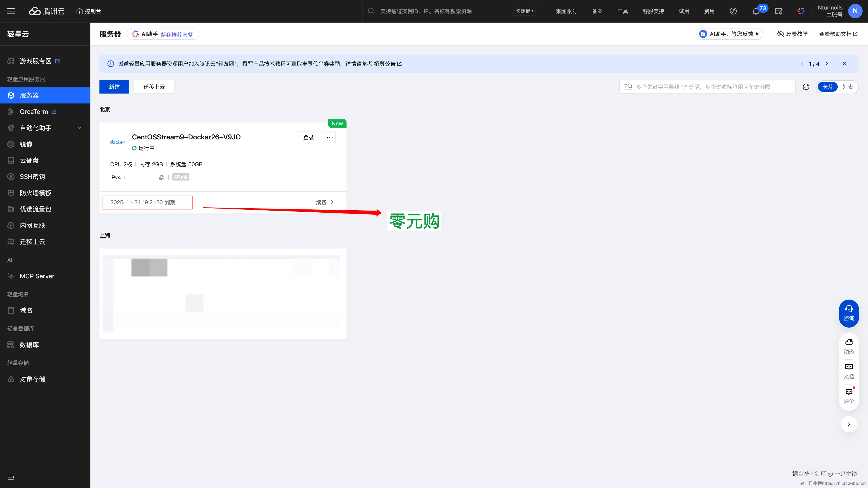Go to next announcement in banner
The width and height of the screenshot is (868, 488).
[827, 64]
